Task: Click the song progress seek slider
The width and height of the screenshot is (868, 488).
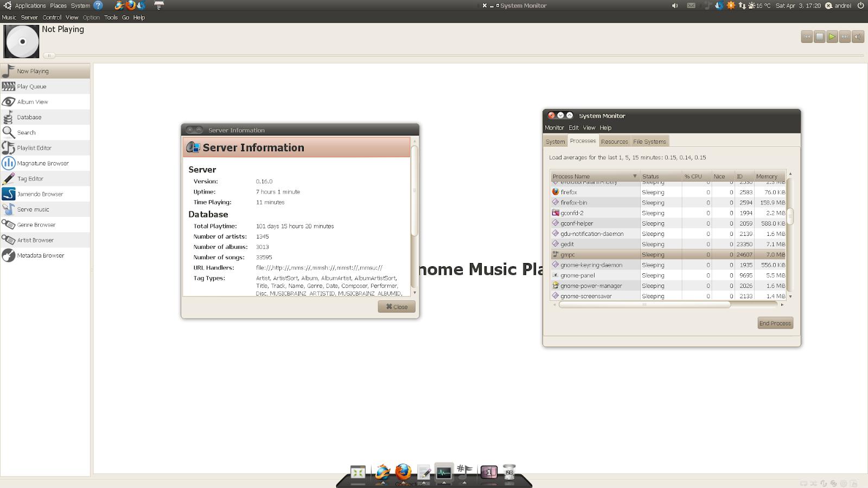Action: click(453, 55)
